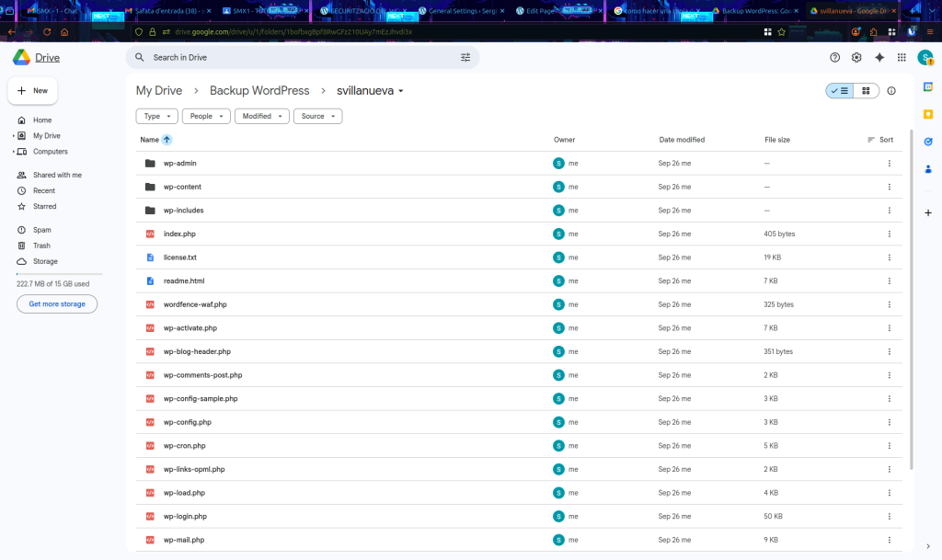
Task: Open search filter options icon
Action: (465, 57)
